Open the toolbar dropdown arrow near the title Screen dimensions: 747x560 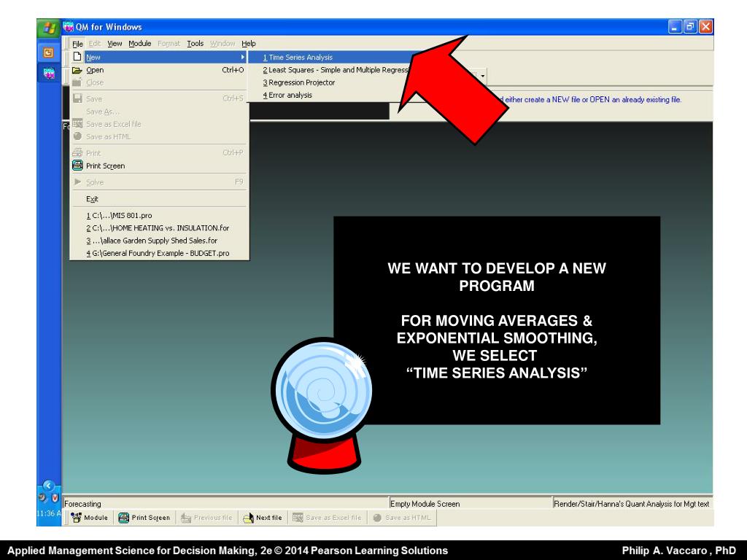483,76
